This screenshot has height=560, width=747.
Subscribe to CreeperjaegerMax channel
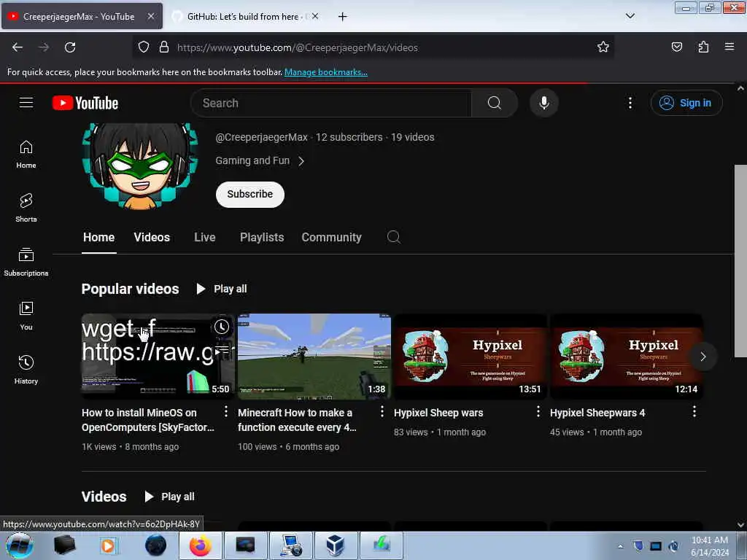click(250, 194)
